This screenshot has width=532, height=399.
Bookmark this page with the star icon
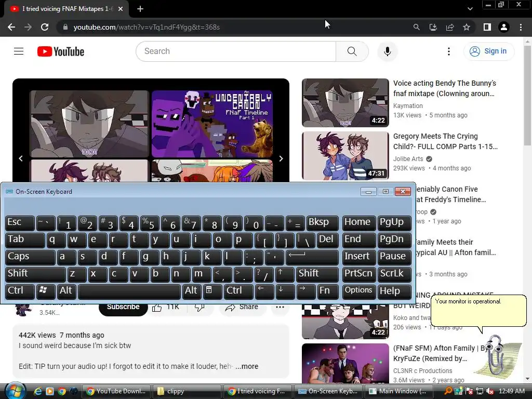tap(467, 27)
